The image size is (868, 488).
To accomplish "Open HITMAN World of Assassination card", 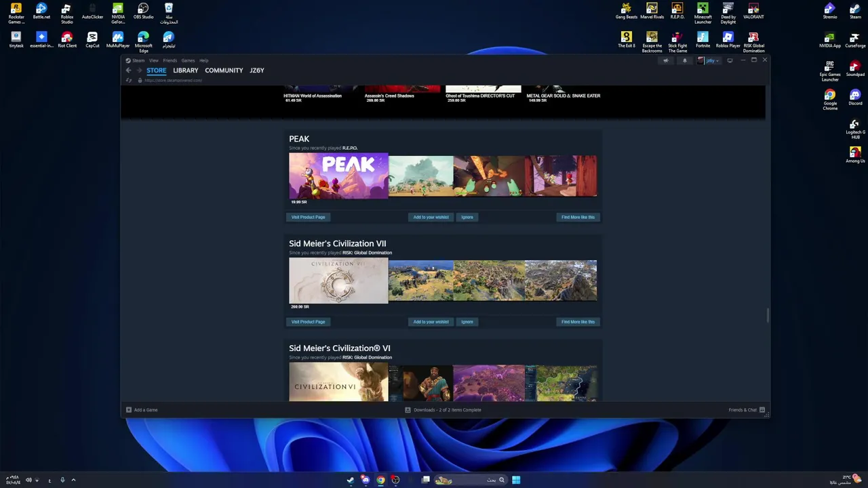I will 321,94.
